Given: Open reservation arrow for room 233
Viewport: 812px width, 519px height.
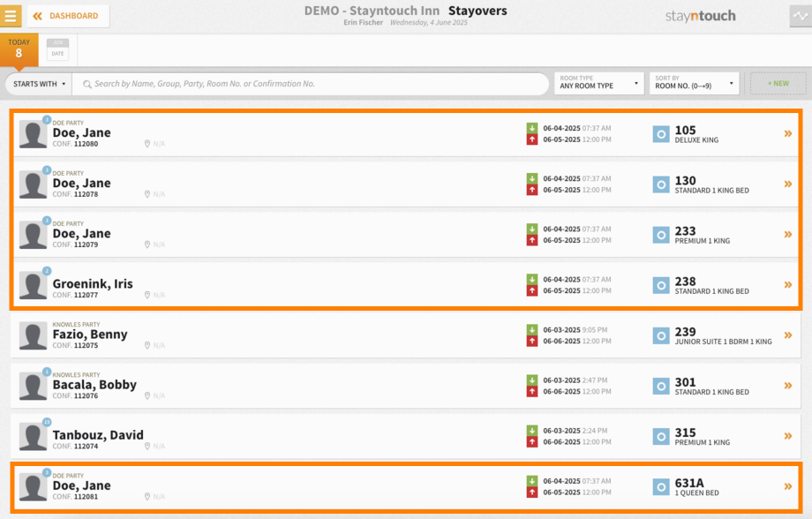Looking at the screenshot, I should pyautogui.click(x=787, y=234).
